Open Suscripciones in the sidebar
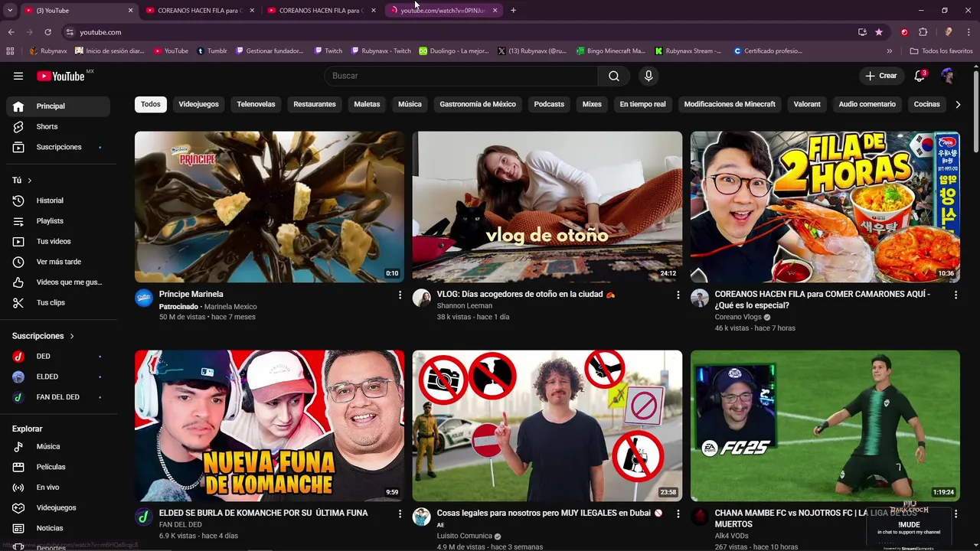This screenshot has width=980, height=551. pos(58,147)
